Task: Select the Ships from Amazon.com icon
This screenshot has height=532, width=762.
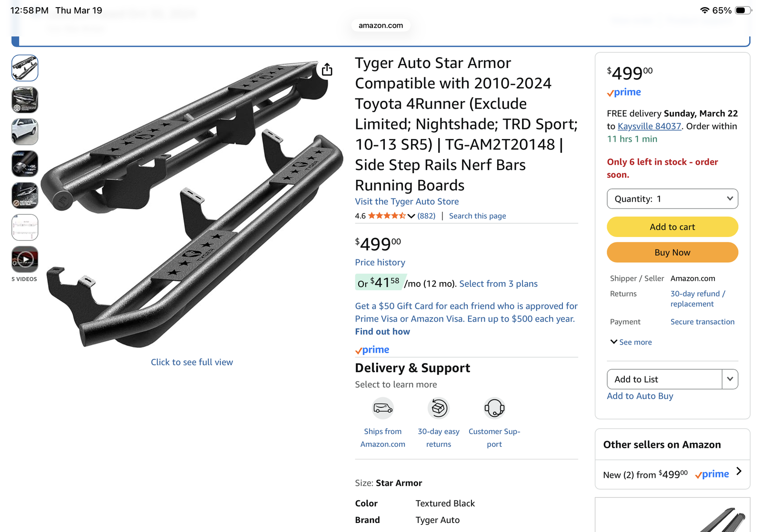Action: tap(382, 408)
